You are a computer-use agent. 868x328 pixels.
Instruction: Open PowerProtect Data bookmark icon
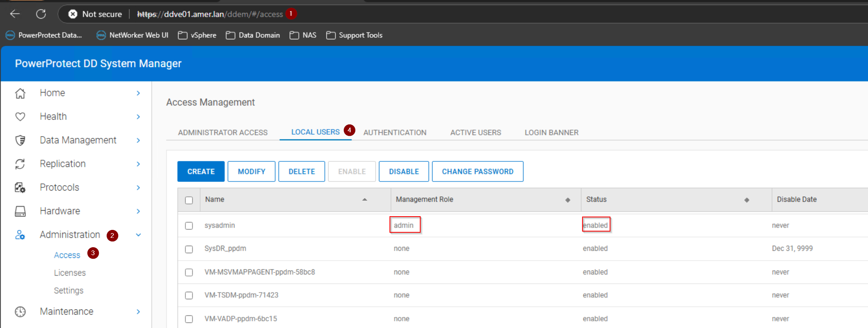point(10,35)
